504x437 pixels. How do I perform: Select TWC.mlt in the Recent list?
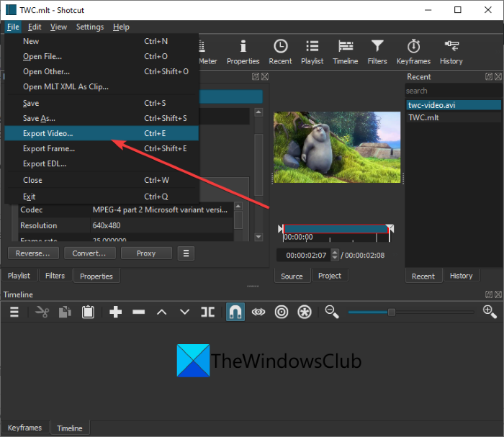coord(453,117)
